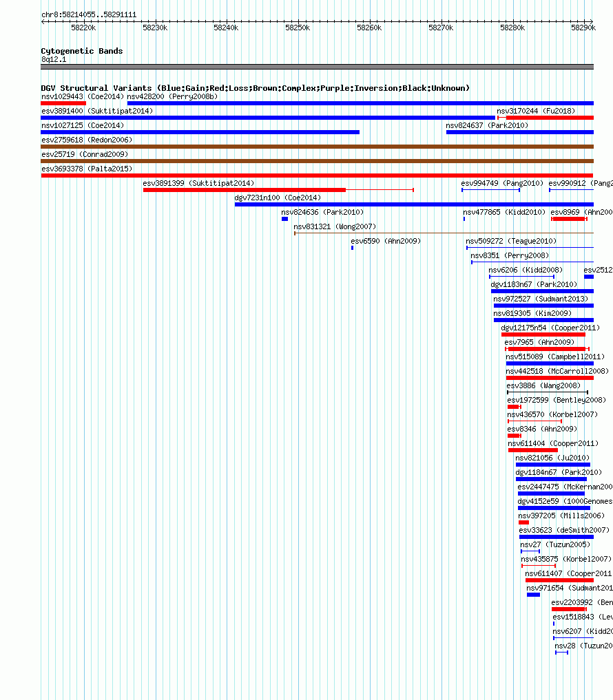Select the esv1972599 (Bentley2008) label

pos(557,400)
